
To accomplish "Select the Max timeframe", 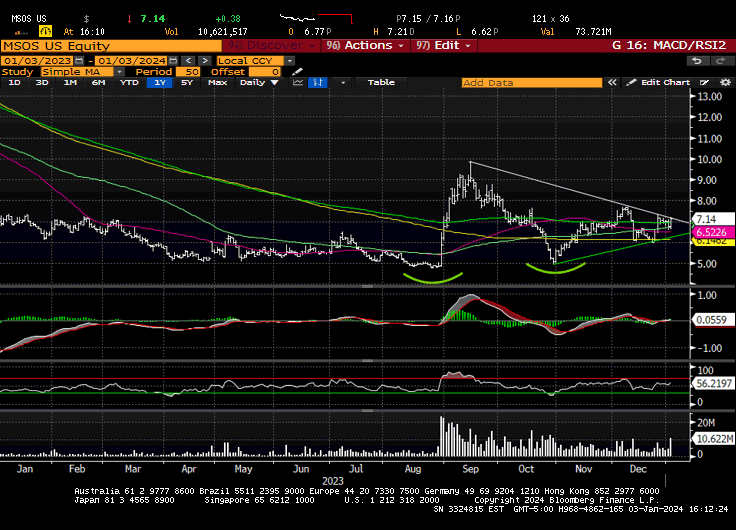I will (217, 83).
